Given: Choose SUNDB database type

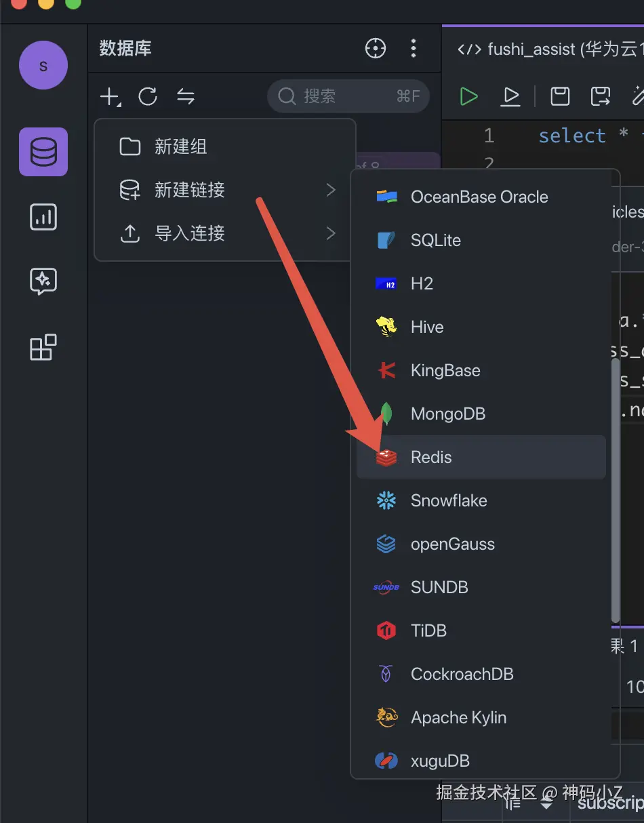Looking at the screenshot, I should 481,587.
